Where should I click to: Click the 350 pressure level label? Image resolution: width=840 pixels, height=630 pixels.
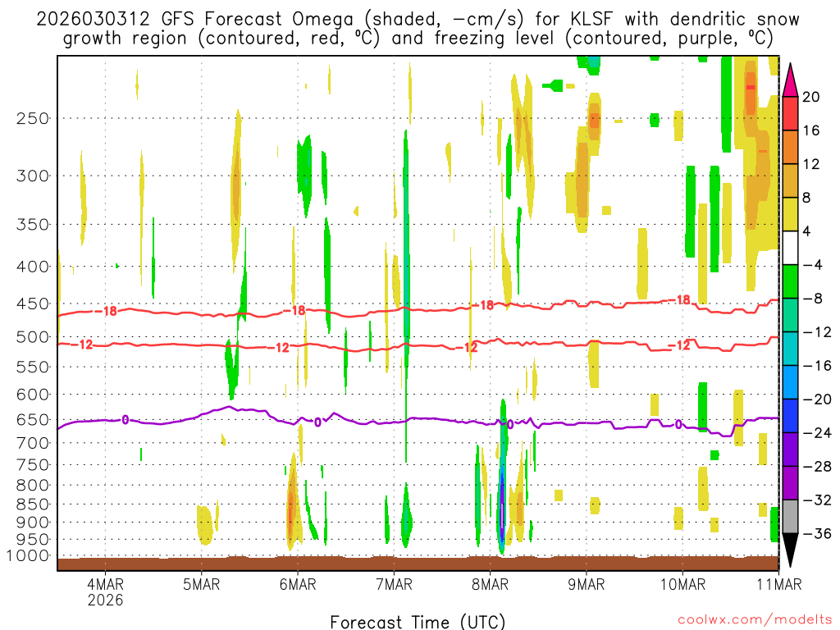33,225
